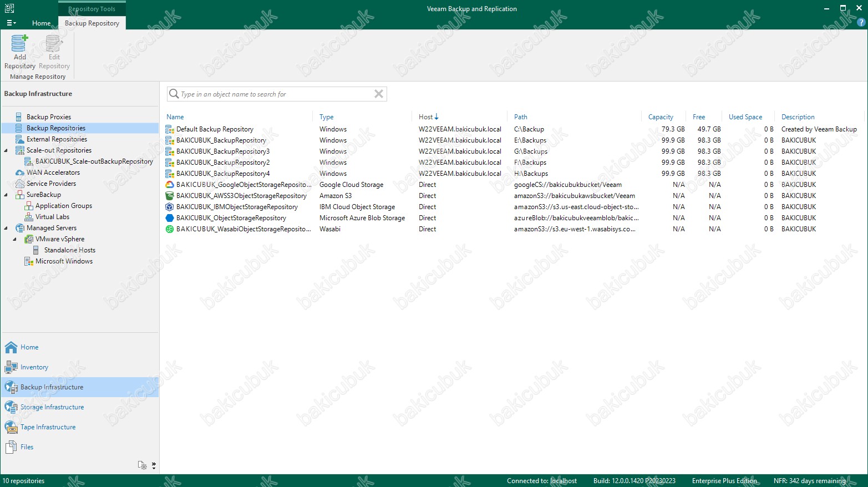
Task: Select the Backup Repository ribbon tab
Action: pyautogui.click(x=92, y=23)
